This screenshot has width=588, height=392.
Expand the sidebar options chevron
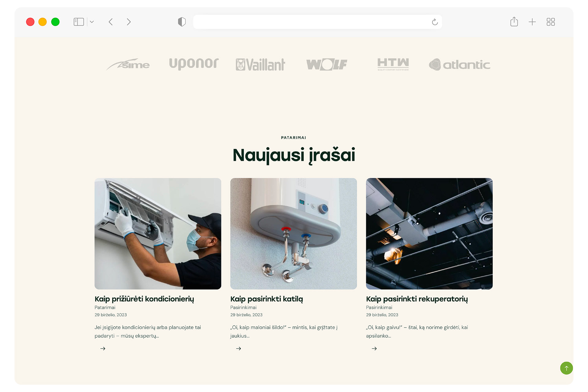92,22
